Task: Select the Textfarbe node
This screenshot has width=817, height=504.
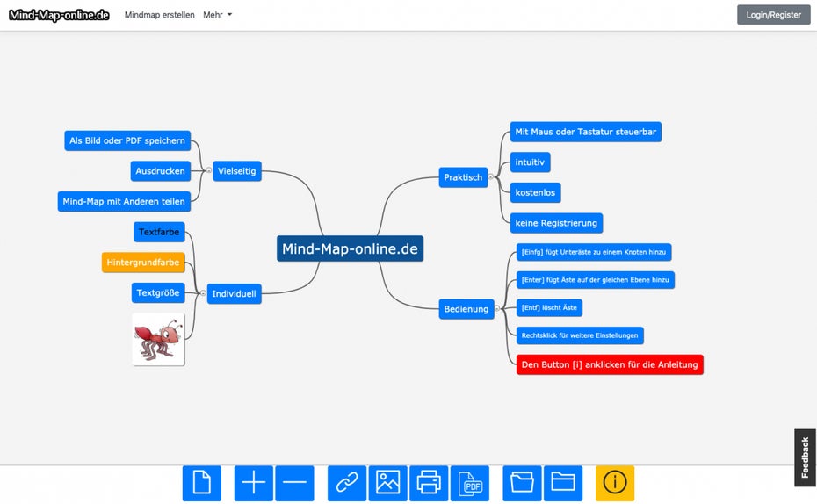Action: [x=159, y=232]
